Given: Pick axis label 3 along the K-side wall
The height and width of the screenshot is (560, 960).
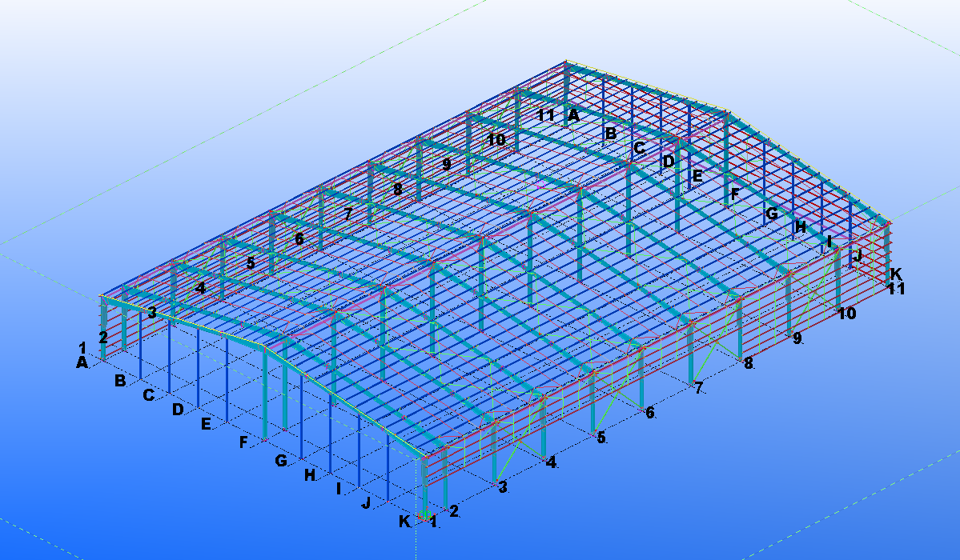Looking at the screenshot, I should [x=503, y=487].
